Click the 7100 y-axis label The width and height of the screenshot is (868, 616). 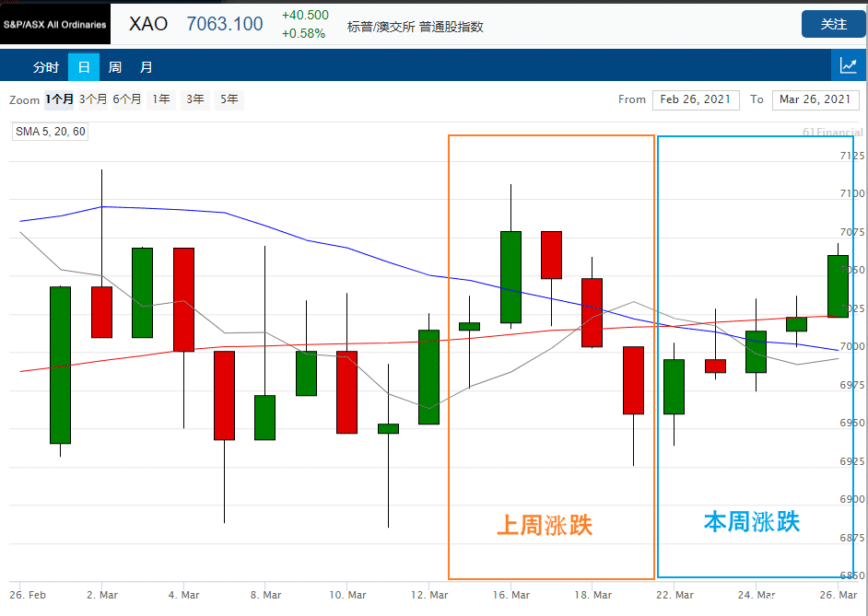pos(852,193)
